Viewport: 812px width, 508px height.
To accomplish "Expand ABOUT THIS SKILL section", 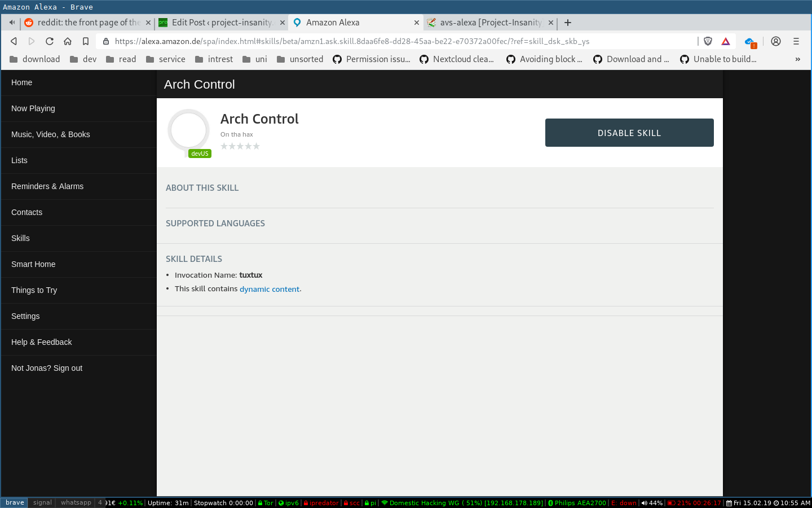I will point(202,188).
